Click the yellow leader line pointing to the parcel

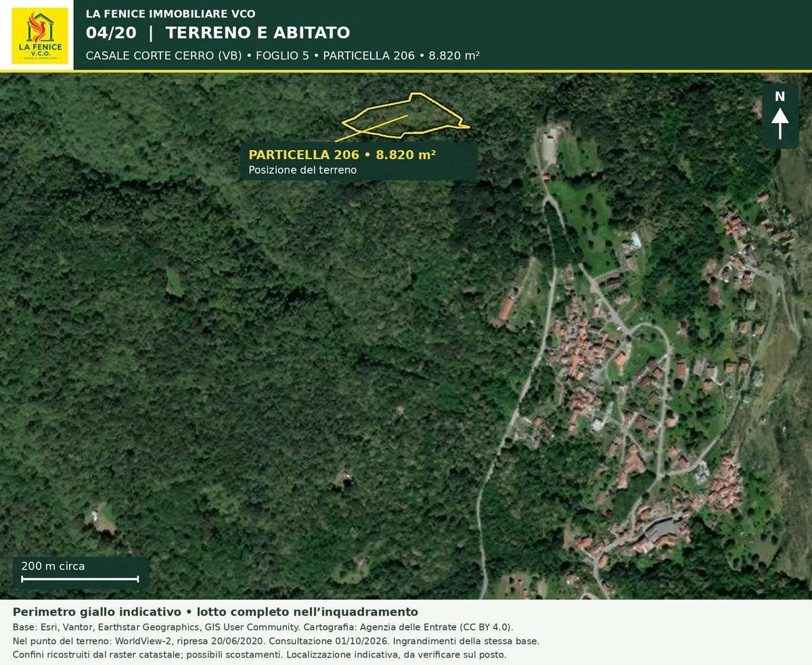pyautogui.click(x=371, y=129)
